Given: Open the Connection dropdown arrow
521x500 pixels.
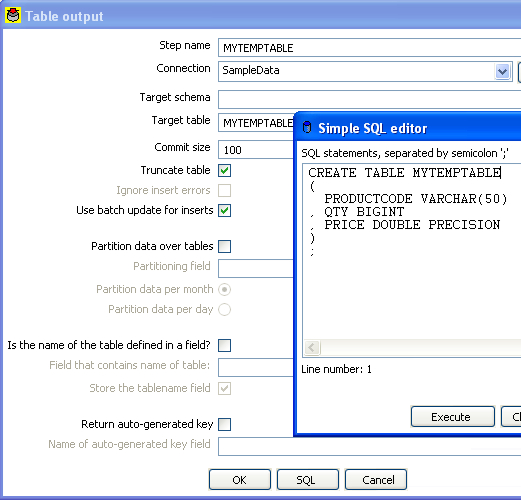Looking at the screenshot, I should pyautogui.click(x=503, y=71).
